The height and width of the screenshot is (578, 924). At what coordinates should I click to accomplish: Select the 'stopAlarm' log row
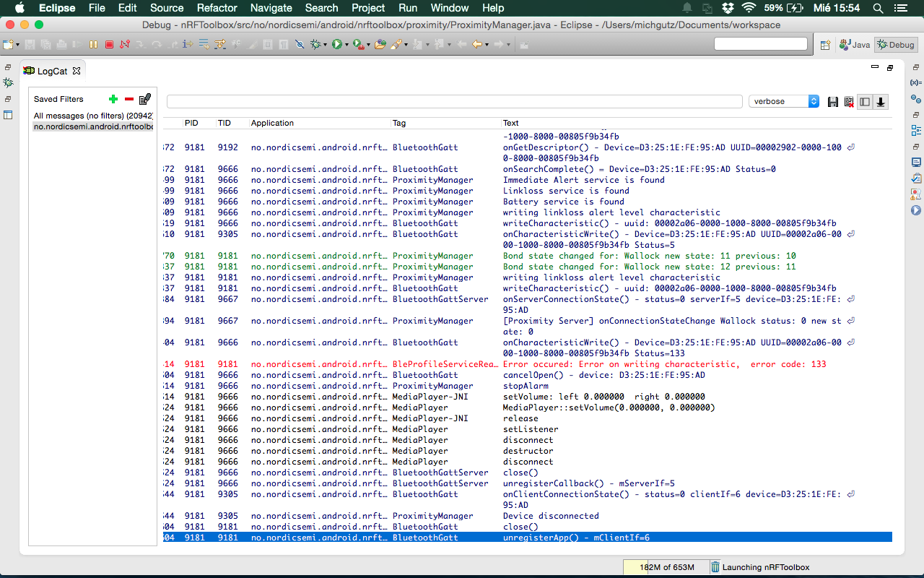528,386
